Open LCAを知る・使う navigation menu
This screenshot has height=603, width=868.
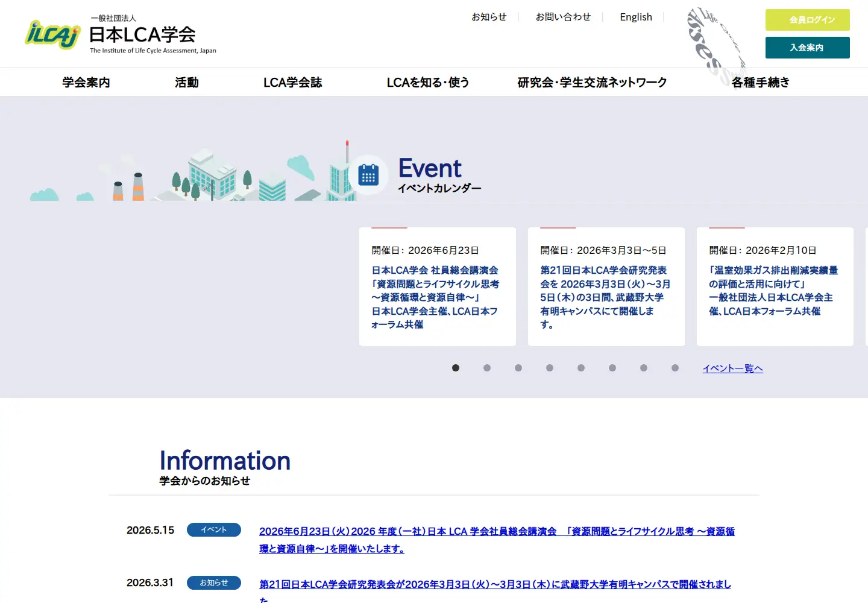point(428,83)
